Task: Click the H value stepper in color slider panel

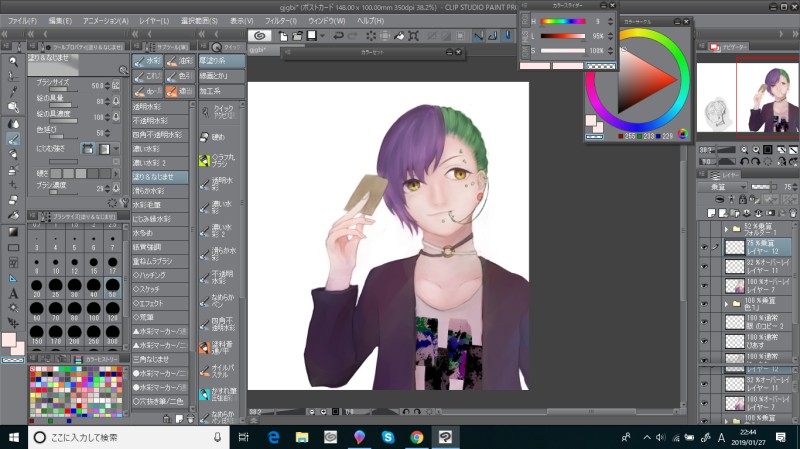Action: pyautogui.click(x=610, y=21)
